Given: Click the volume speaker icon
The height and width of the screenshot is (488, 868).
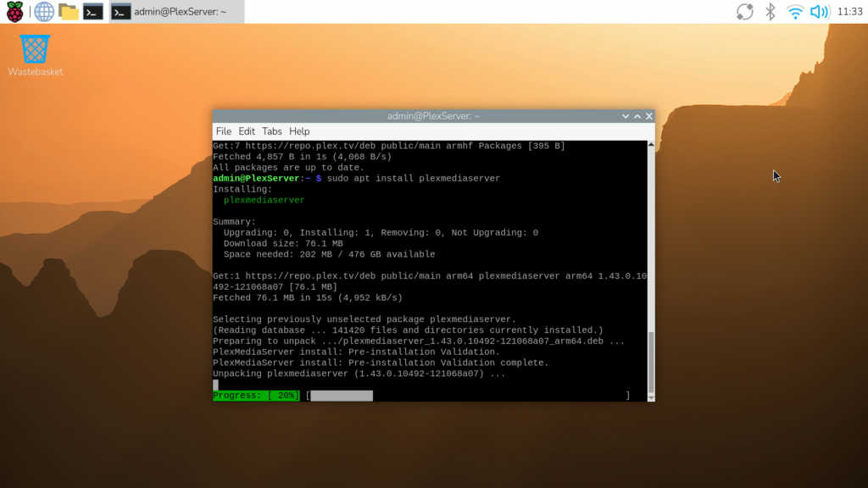Looking at the screenshot, I should (x=819, y=12).
